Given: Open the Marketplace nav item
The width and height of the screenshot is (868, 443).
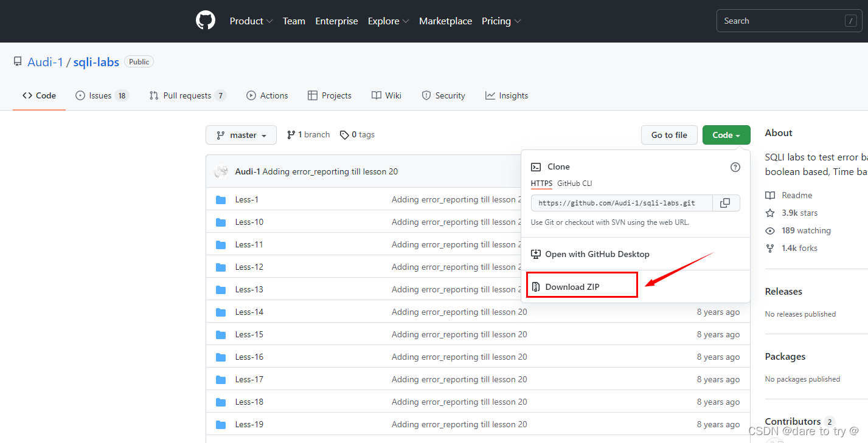Looking at the screenshot, I should coord(445,21).
